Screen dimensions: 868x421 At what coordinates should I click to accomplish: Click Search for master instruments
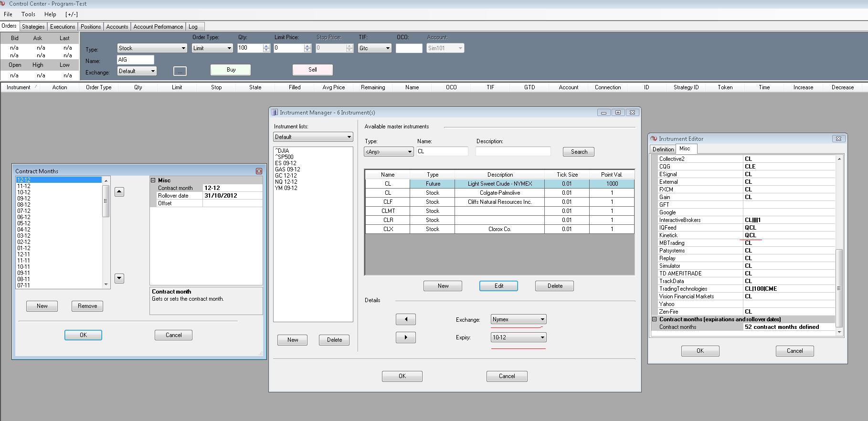pyautogui.click(x=579, y=152)
